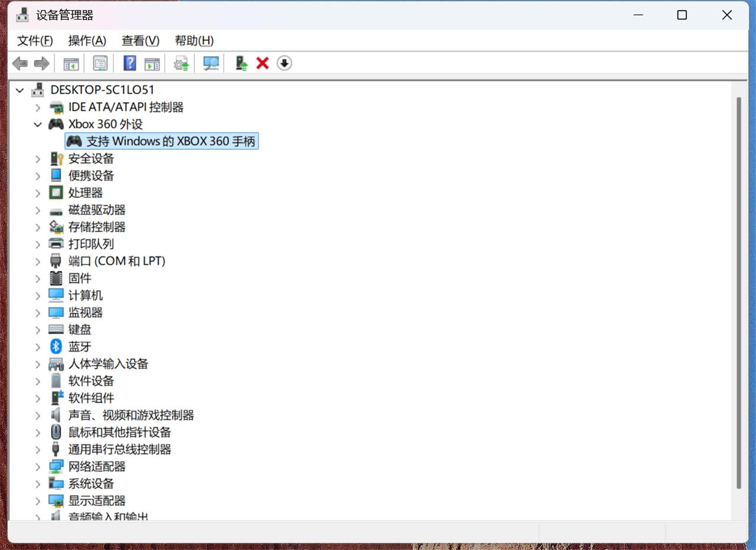
Task: Expand the 磁盘驱动器 category
Action: [x=38, y=209]
